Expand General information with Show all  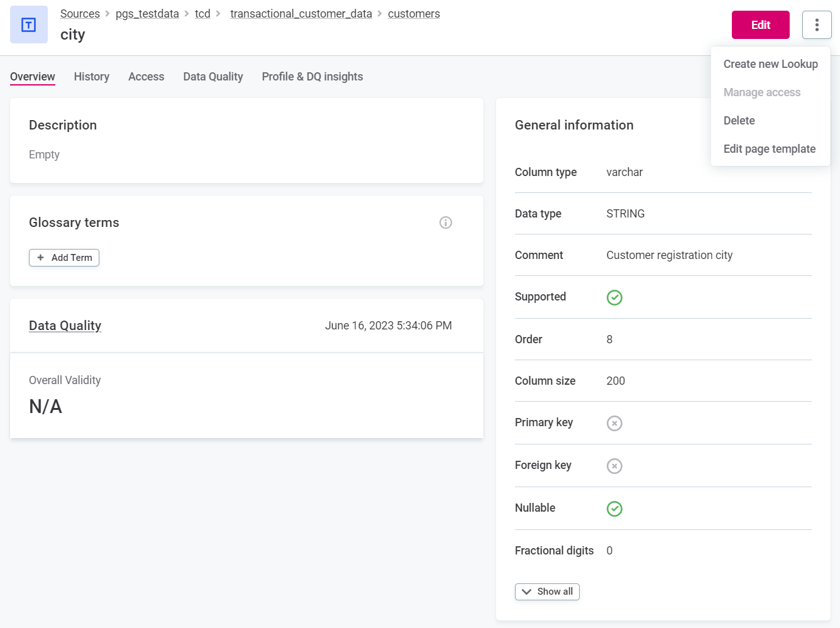[547, 592]
